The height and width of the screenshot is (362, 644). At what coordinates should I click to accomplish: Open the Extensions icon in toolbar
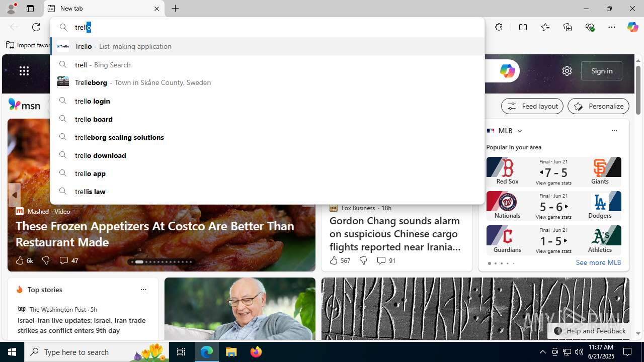coord(499,27)
